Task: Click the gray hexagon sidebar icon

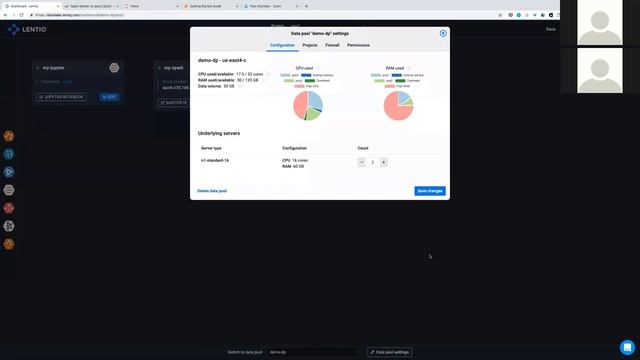Action: click(x=9, y=190)
